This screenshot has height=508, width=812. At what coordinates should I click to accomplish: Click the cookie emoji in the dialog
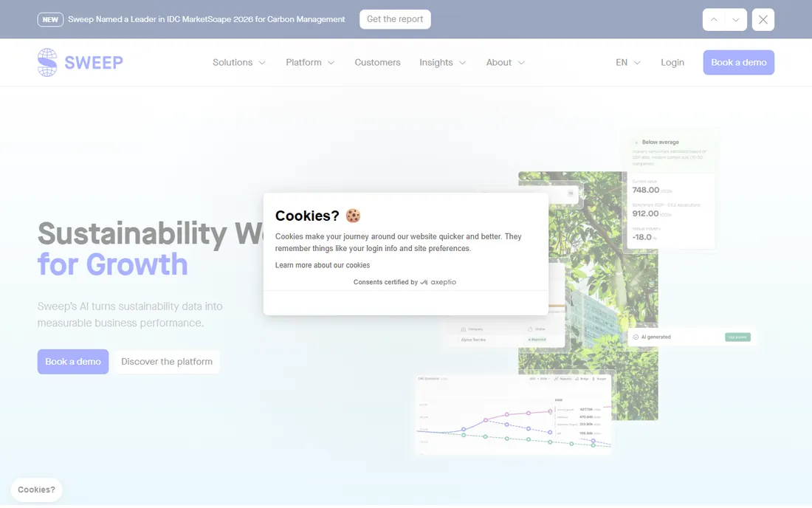point(353,216)
